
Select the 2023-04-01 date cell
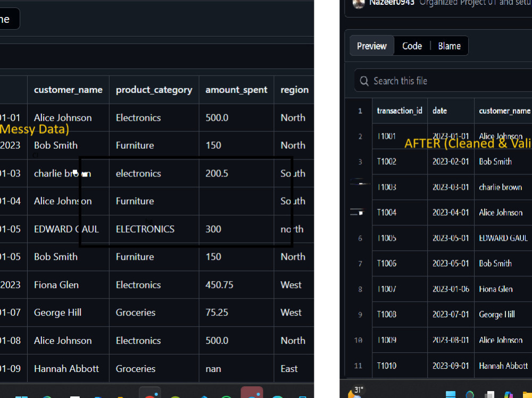(451, 213)
